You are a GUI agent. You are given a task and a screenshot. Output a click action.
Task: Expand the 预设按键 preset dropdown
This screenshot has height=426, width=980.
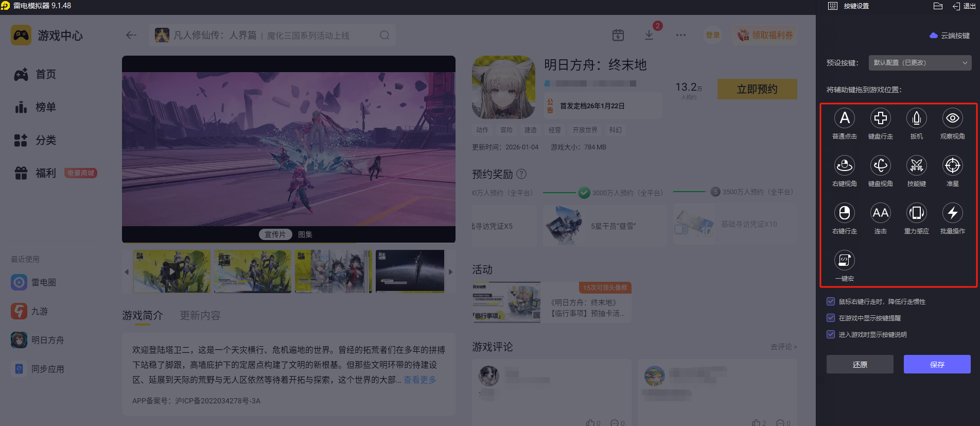click(920, 63)
